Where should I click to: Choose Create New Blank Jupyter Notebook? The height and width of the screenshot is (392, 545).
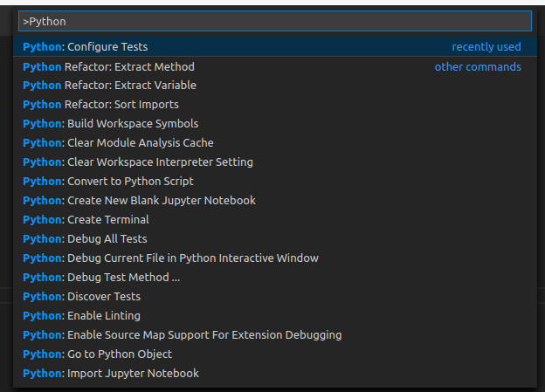pyautogui.click(x=275, y=201)
